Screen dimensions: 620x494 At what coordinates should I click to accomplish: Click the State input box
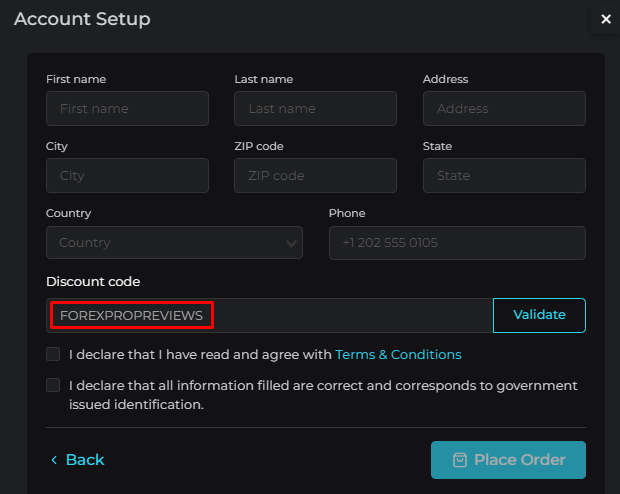coord(504,175)
